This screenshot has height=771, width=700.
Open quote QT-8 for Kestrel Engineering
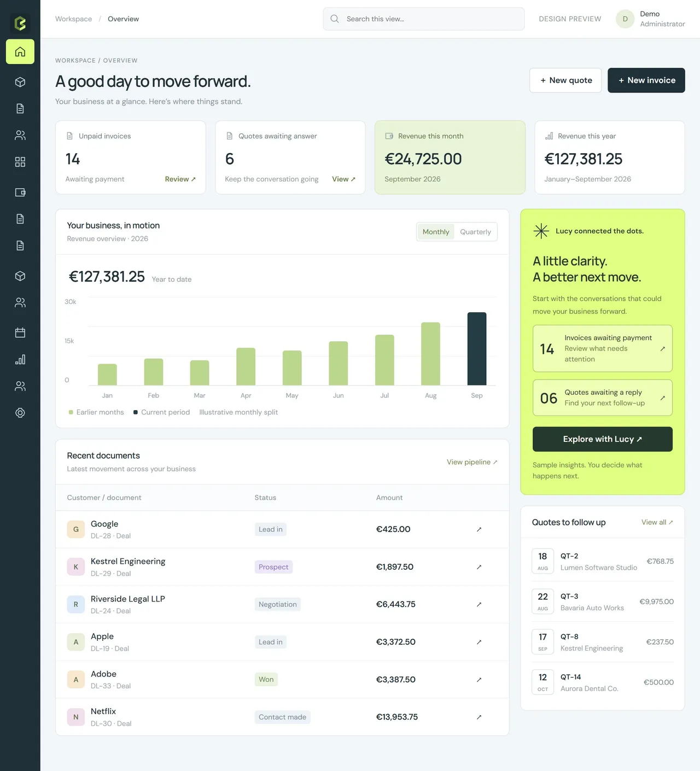(x=603, y=642)
